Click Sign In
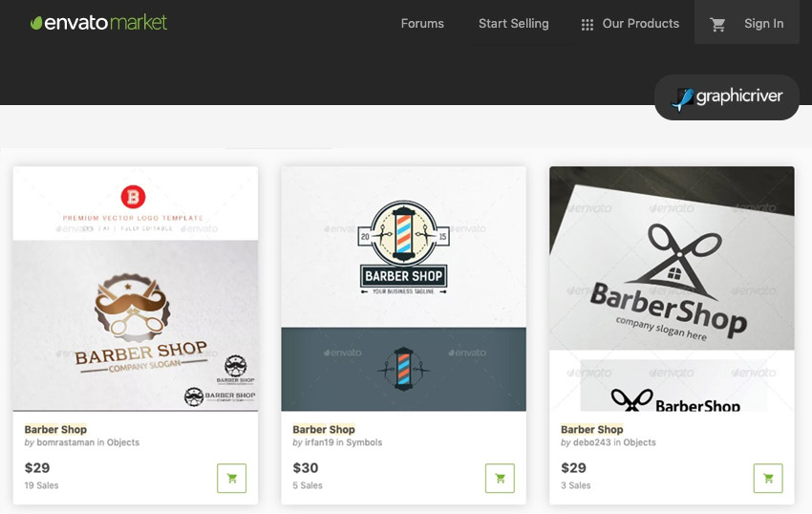This screenshot has width=812, height=514. [x=764, y=23]
